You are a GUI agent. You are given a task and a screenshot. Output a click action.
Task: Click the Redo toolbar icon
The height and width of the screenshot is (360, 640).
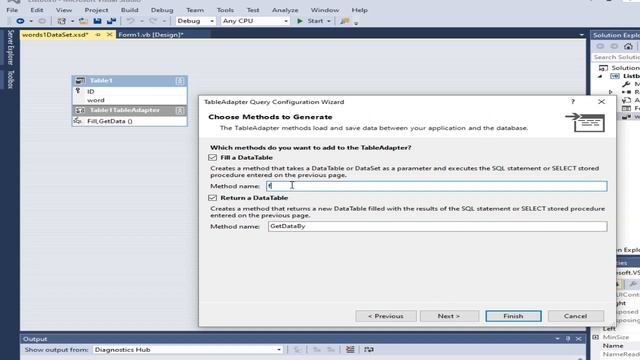(153, 21)
